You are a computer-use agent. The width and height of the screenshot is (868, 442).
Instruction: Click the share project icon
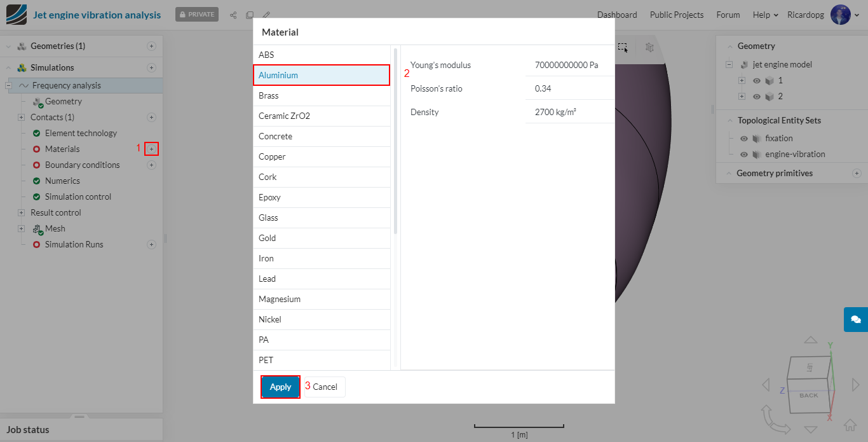233,15
